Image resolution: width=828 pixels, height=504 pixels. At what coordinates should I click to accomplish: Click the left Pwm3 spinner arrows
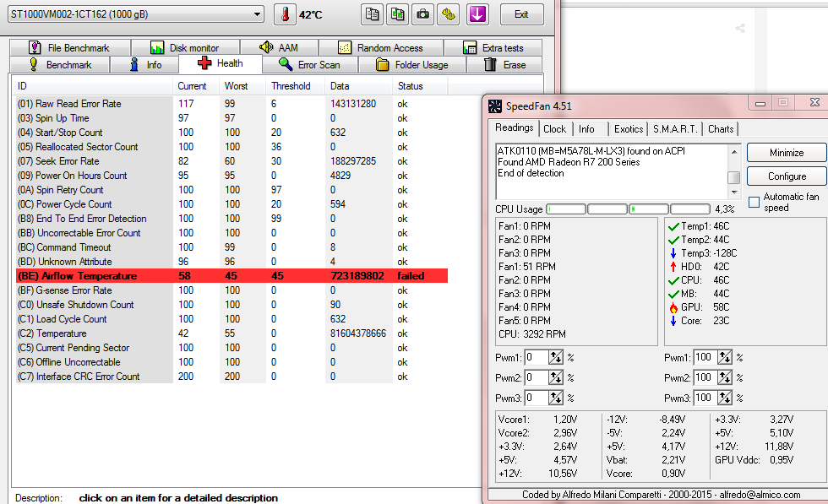(556, 398)
